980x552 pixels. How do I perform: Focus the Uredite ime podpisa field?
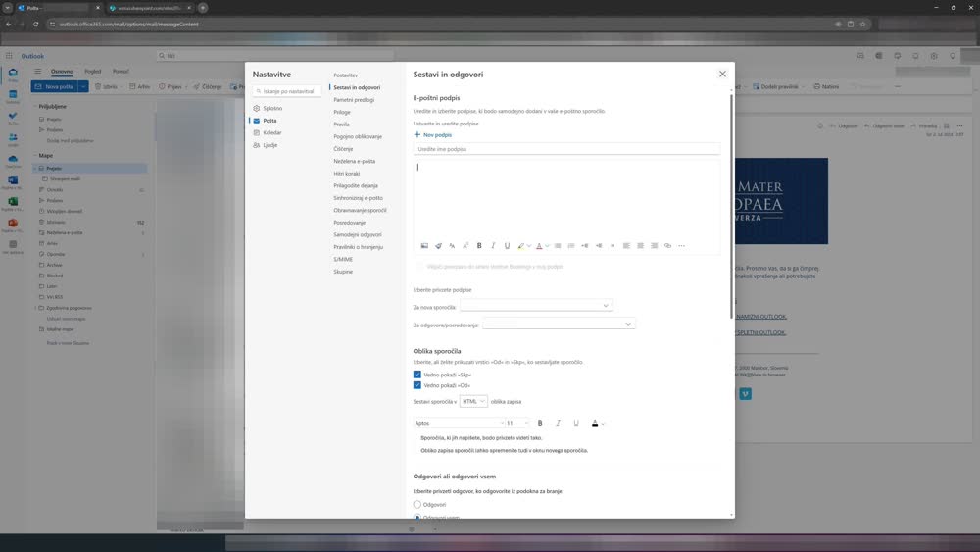point(566,149)
